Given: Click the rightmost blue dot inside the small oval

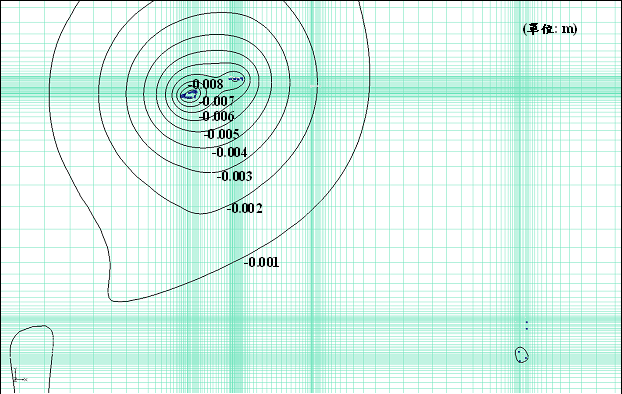Looking at the screenshot, I should point(526,358).
